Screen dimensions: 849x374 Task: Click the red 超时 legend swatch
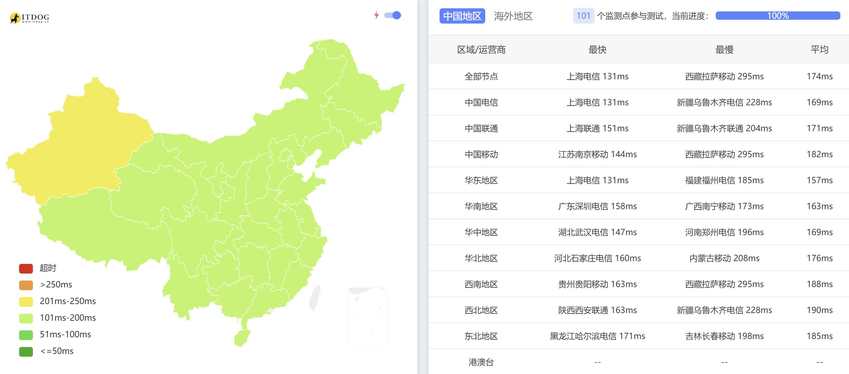26,268
